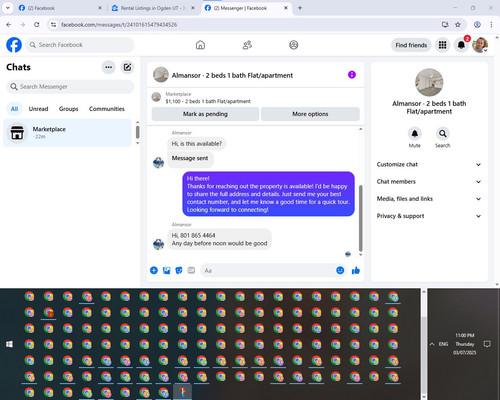Focus the Search Messenger field
Viewport: 500px width, 400px height.
[x=70, y=87]
